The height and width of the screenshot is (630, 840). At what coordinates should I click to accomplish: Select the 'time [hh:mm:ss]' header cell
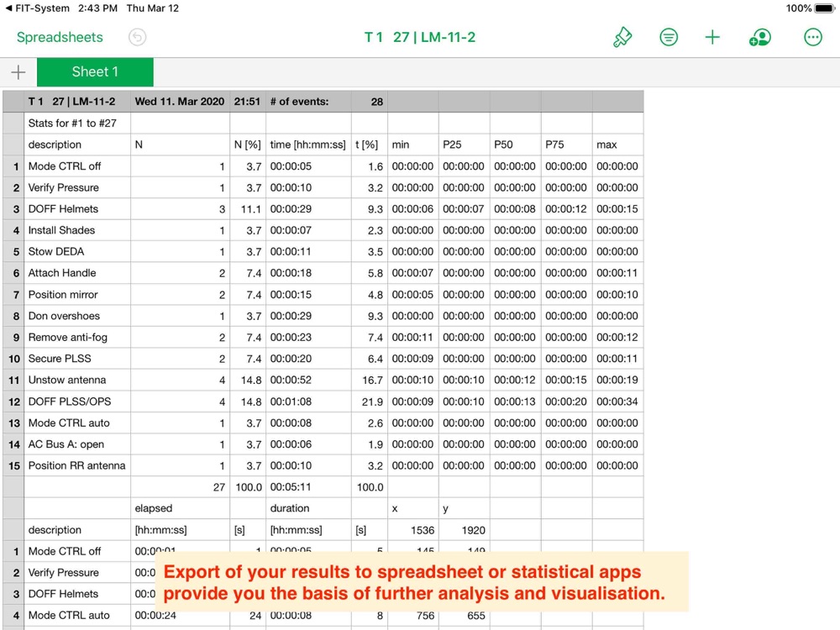[x=308, y=144]
